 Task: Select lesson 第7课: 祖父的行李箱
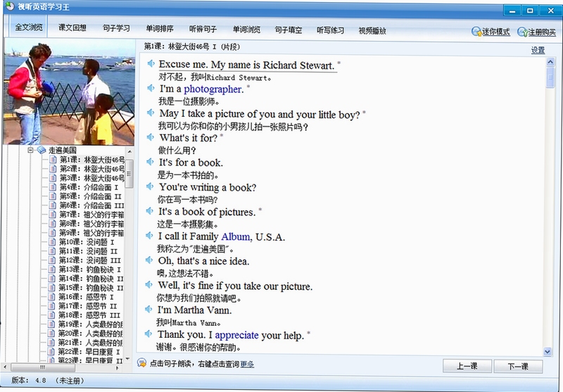[x=91, y=215]
